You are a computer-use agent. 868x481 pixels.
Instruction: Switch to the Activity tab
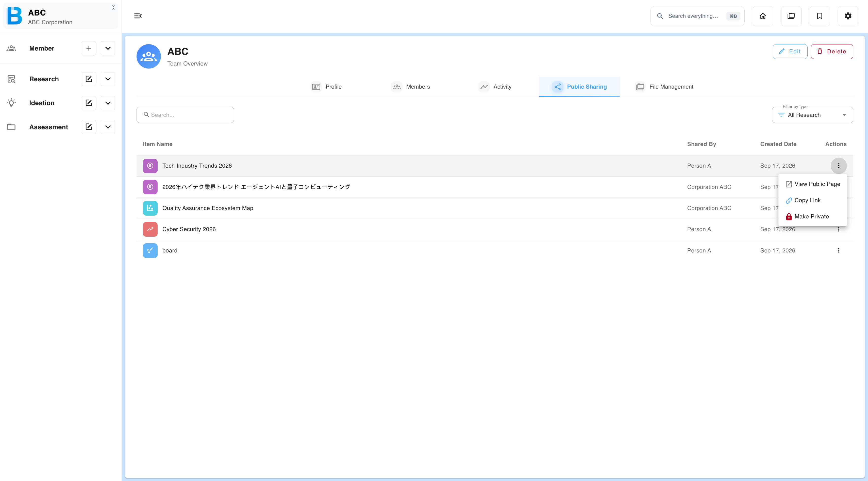[x=495, y=87]
